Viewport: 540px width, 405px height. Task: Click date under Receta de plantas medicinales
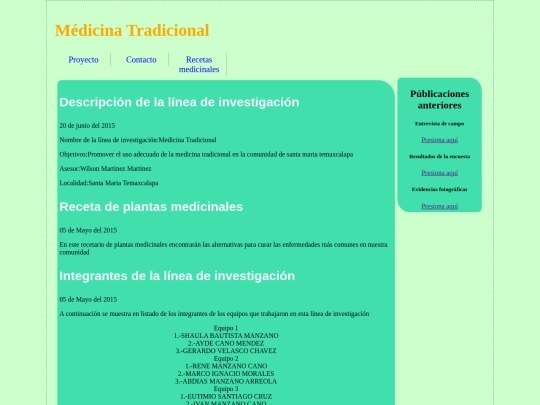[88, 230]
